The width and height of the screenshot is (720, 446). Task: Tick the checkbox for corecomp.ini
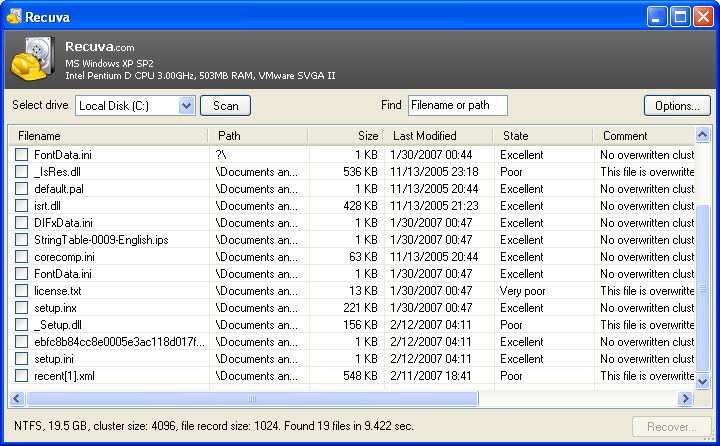(x=21, y=257)
